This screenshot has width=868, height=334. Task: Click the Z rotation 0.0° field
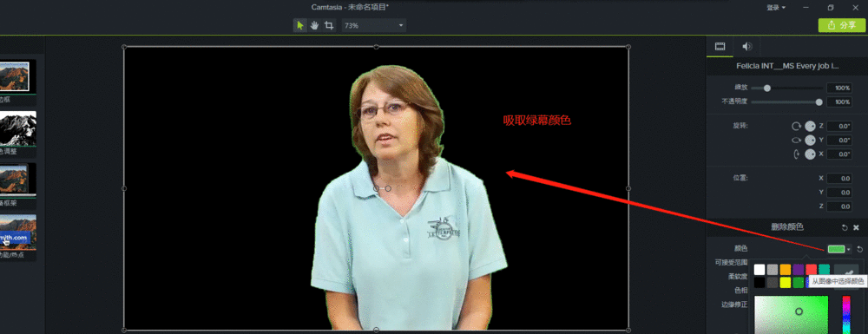pos(838,126)
